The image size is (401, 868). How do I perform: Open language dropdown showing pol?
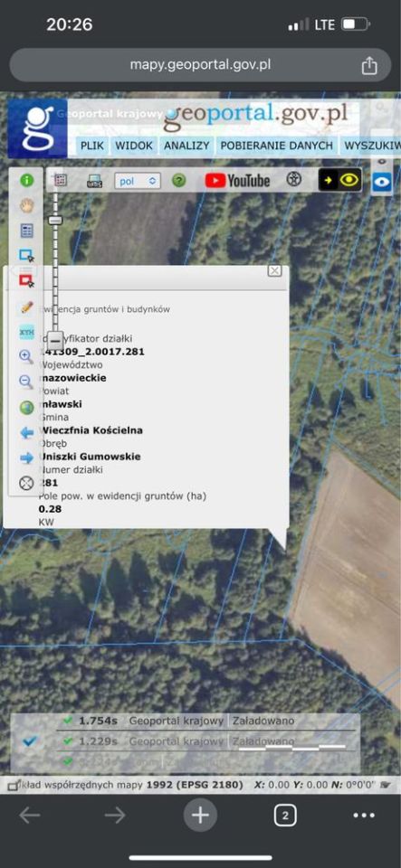(x=138, y=181)
